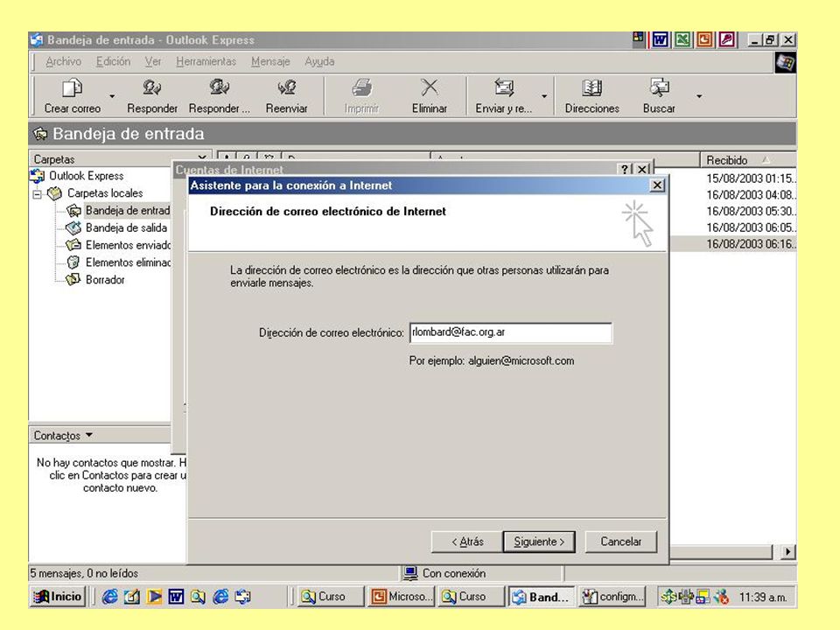Click the 11:39 a.m. taskbar clock
Viewport: 840px width, 630px height.
tap(763, 597)
